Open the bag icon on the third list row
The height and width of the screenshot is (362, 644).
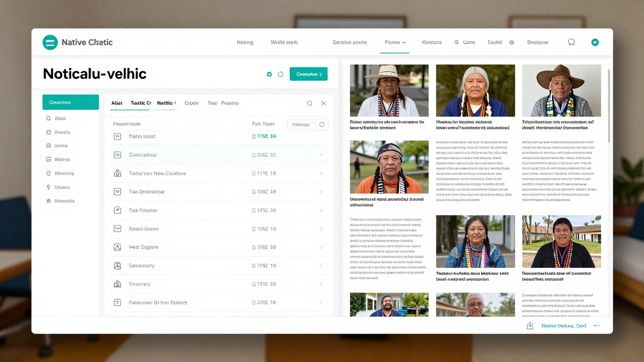(x=117, y=173)
